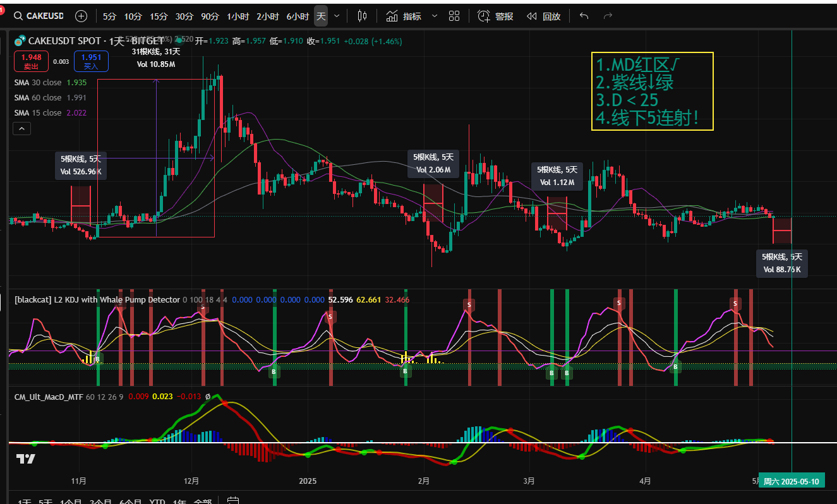Click the 2025 time axis label
Screen dimensions: 837x504
[308, 481]
